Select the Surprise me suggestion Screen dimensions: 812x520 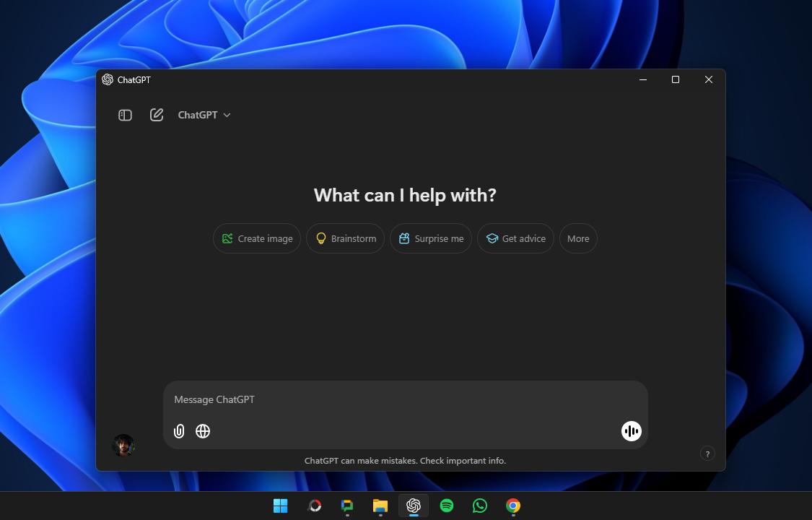(431, 238)
